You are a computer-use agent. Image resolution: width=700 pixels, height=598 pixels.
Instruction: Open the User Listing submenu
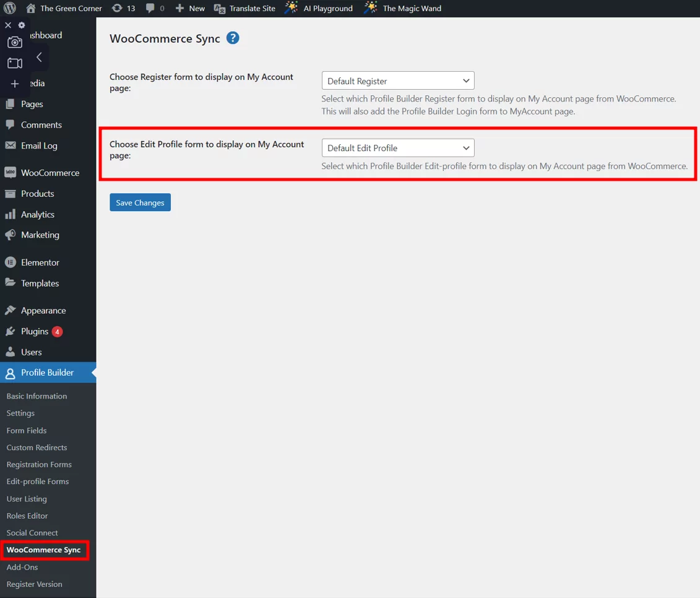click(27, 499)
